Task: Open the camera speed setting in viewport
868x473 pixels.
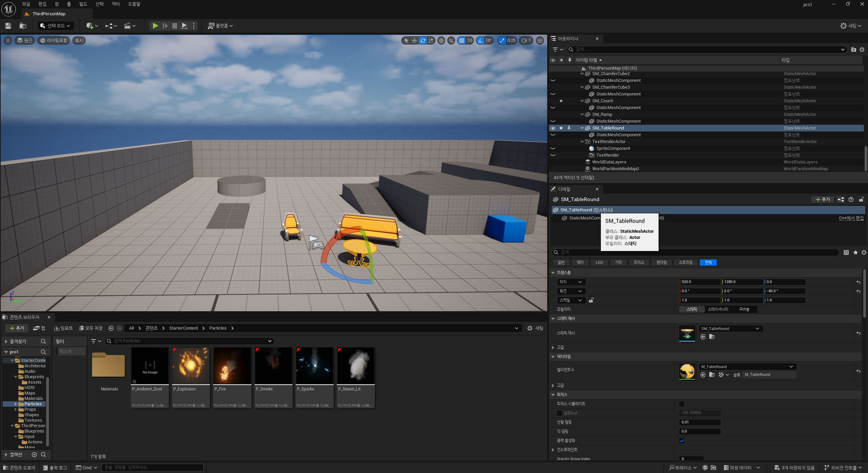Action: pyautogui.click(x=526, y=40)
